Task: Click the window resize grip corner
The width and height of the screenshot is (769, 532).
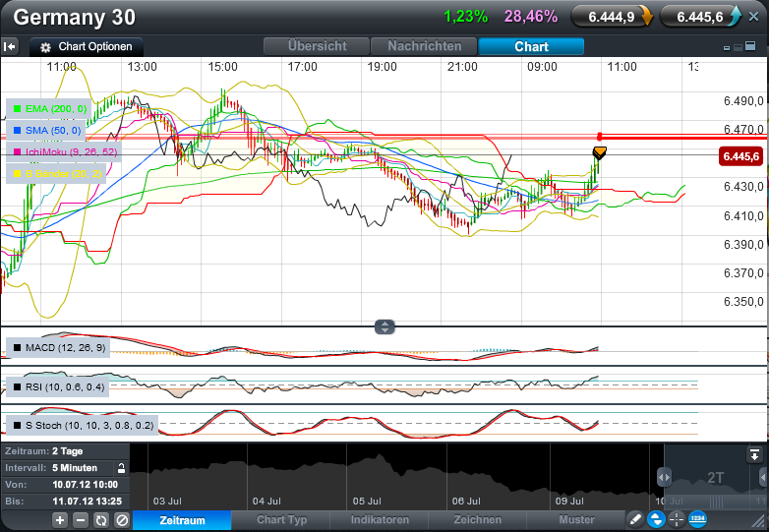Action: click(760, 521)
